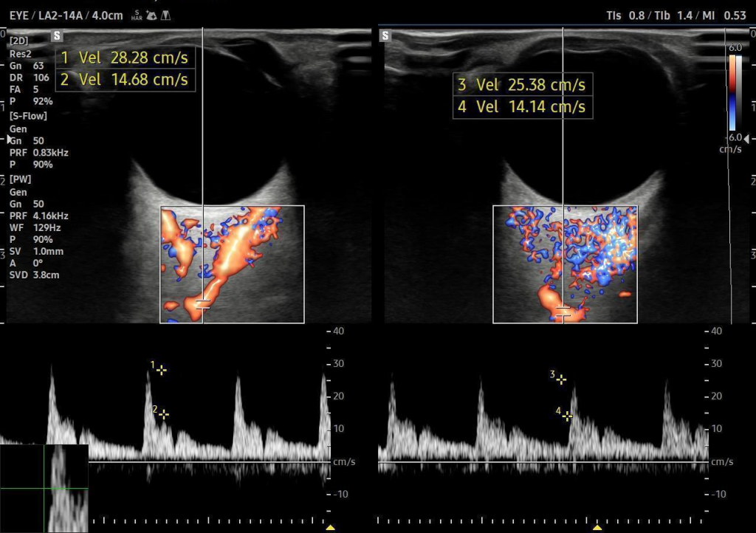
Task: Click the image enhancement icon with sparkle
Action: coord(151,16)
